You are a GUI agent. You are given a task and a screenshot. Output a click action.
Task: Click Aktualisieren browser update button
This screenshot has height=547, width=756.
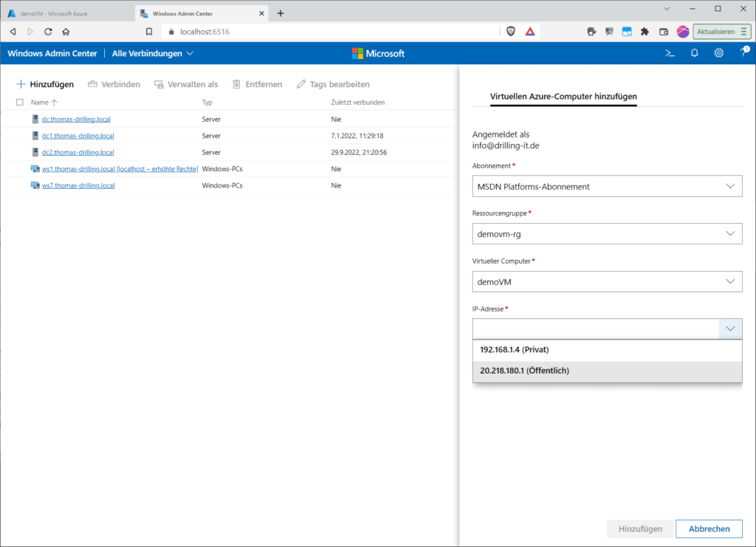pyautogui.click(x=721, y=32)
